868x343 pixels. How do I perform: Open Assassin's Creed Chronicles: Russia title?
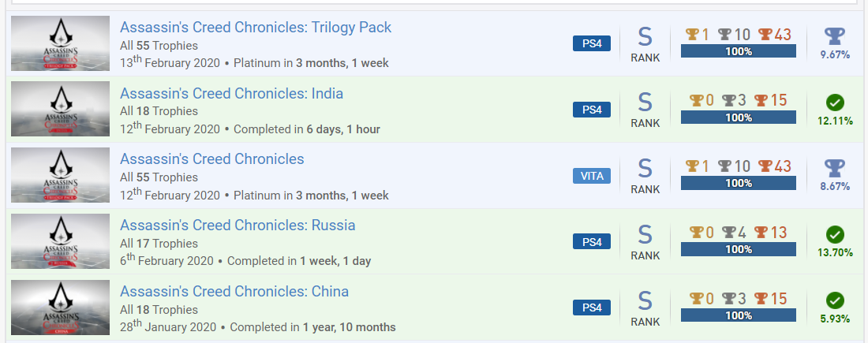[238, 226]
